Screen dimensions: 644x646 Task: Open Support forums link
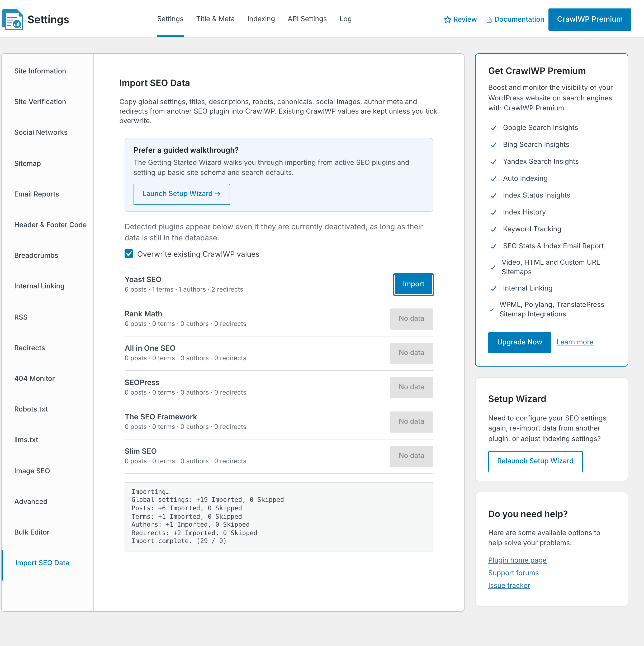tap(513, 573)
